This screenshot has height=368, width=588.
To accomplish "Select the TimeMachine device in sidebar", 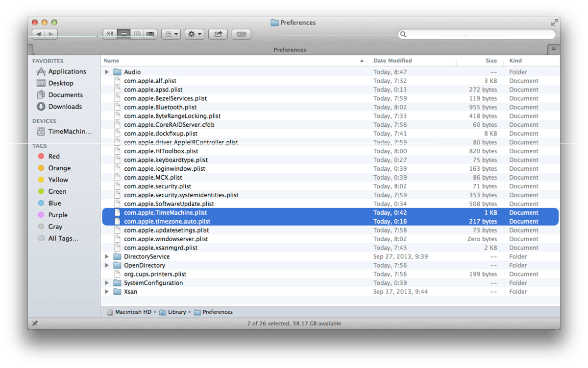I will pos(64,132).
